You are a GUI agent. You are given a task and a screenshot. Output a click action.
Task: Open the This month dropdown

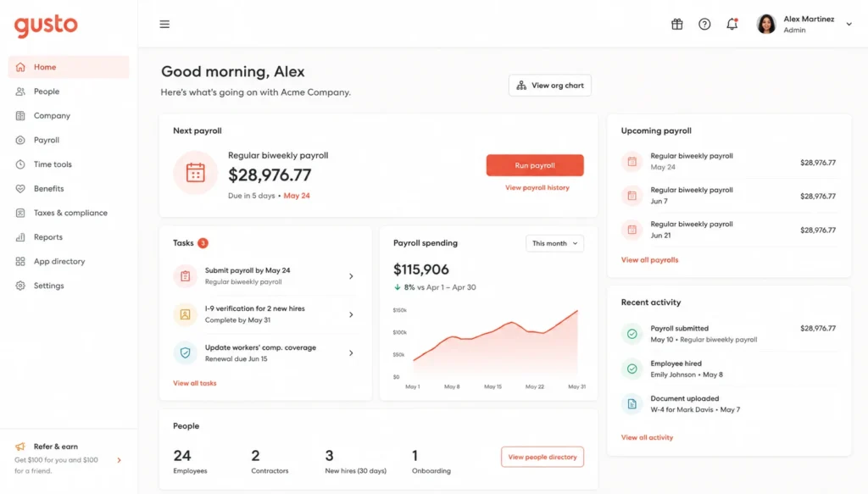click(x=554, y=243)
